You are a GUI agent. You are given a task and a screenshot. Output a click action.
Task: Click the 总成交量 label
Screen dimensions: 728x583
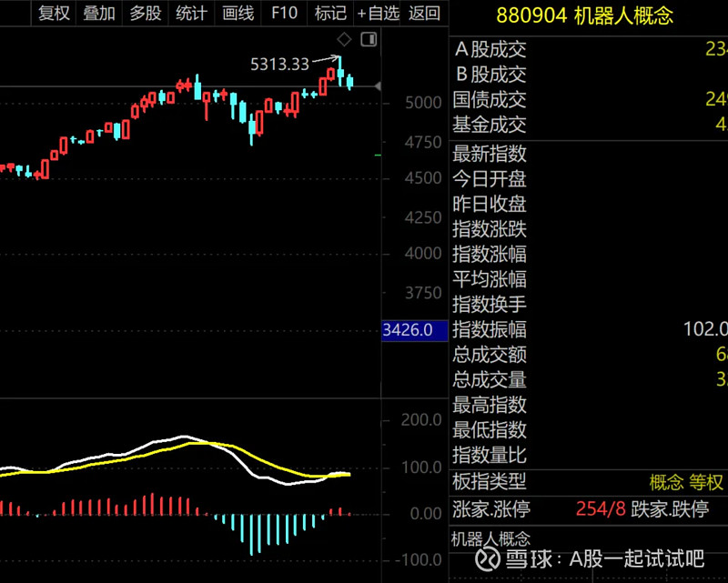click(490, 379)
